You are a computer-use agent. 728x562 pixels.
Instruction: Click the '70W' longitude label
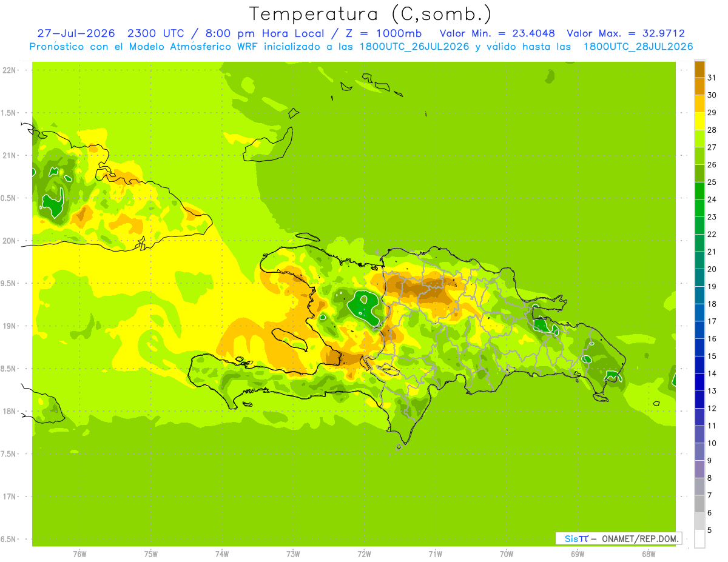pyautogui.click(x=507, y=554)
